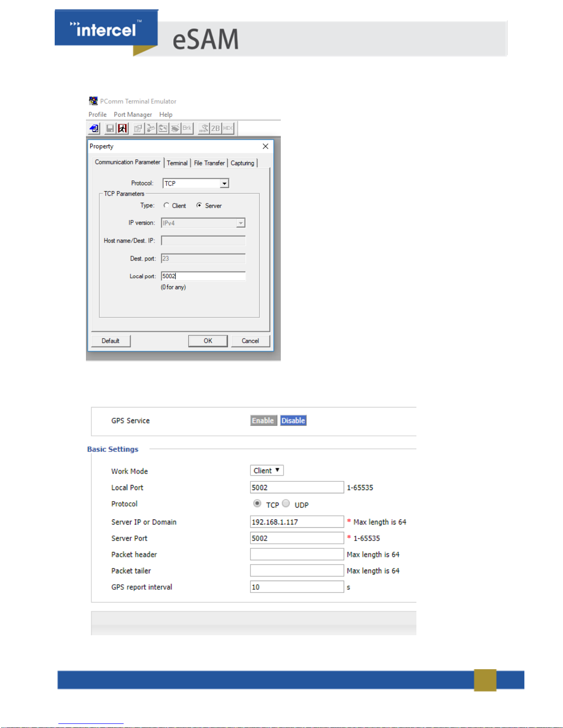Click the Server IP or Domain field

coord(296,522)
